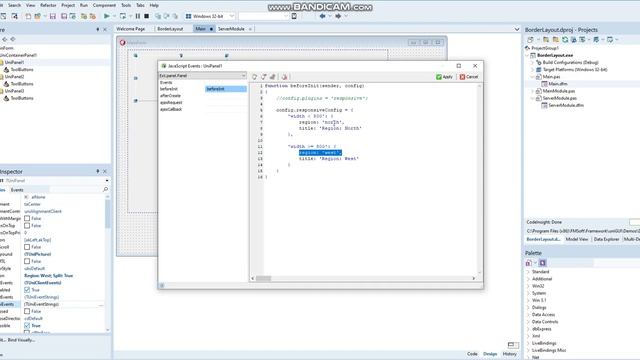
Task: Toggle the False checkbox above BoxOnTopPriority row
Action: [27, 225]
